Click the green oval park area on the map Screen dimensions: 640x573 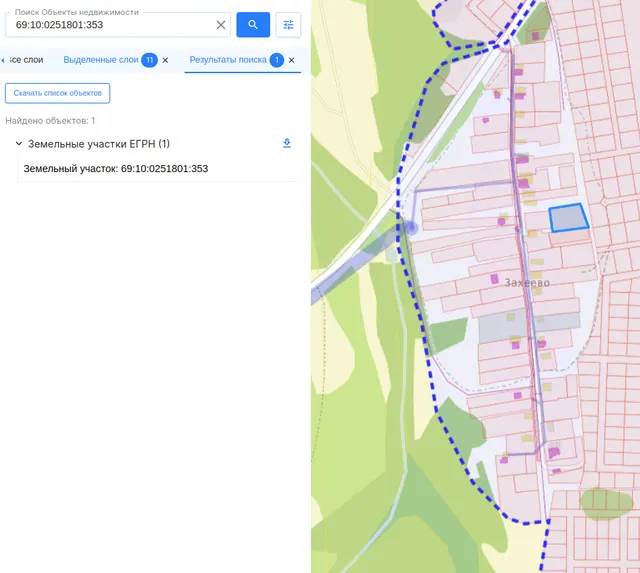(606, 503)
